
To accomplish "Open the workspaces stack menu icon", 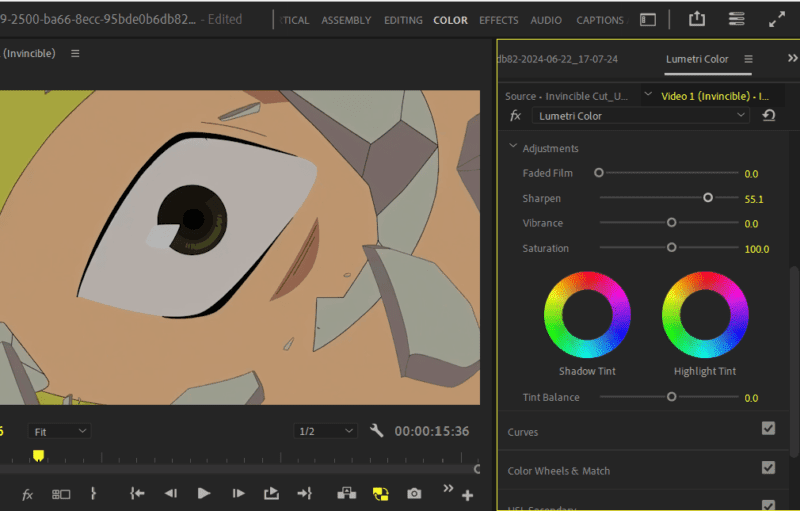I will [x=736, y=19].
